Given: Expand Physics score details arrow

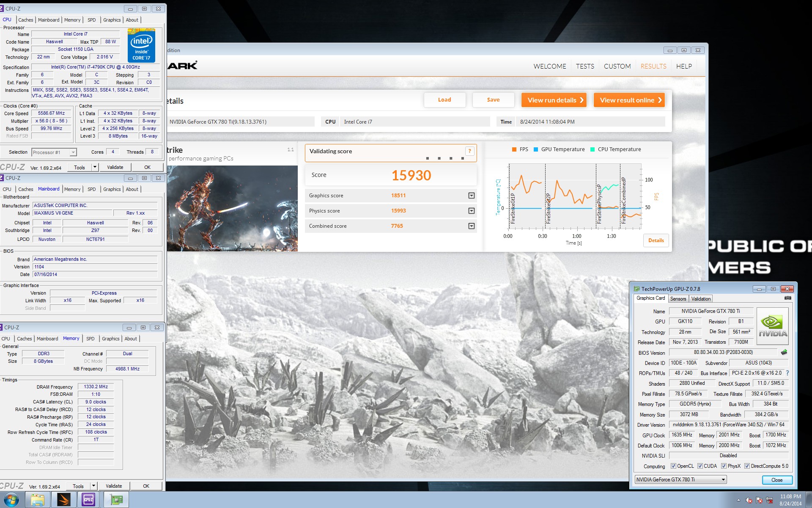Looking at the screenshot, I should (x=472, y=211).
